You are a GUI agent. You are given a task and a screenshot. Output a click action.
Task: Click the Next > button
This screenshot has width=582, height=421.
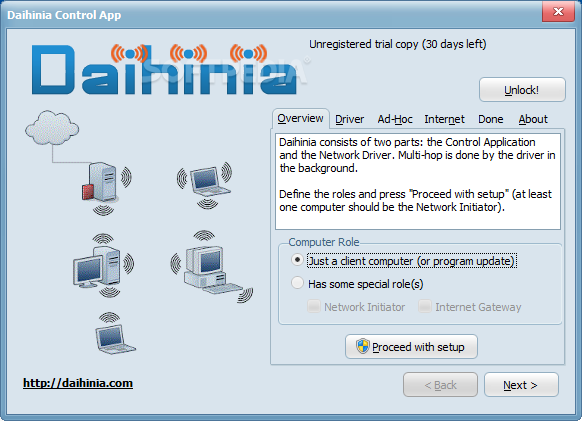pos(521,385)
